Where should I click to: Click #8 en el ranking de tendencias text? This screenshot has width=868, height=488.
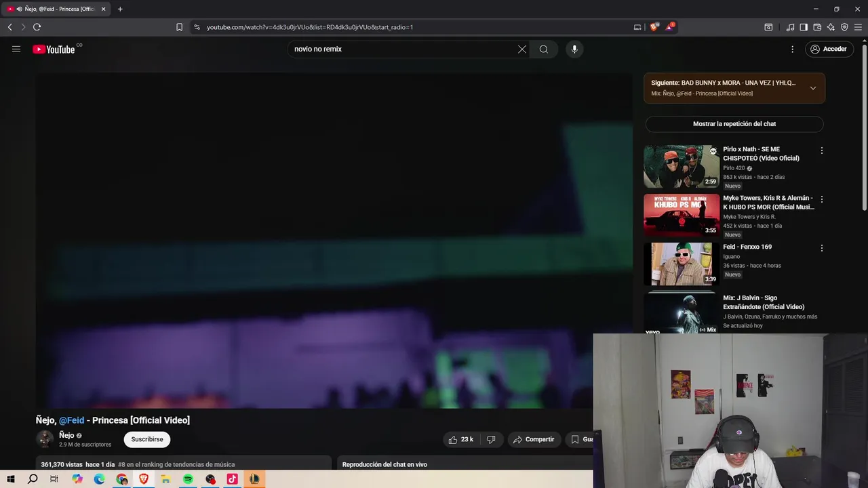176,464
